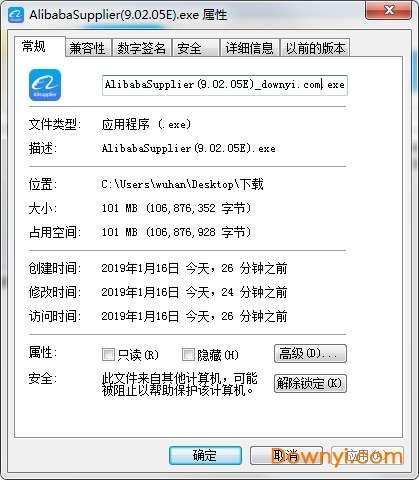Confirm with the 确定 button
This screenshot has height=480, width=419.
coord(205,455)
